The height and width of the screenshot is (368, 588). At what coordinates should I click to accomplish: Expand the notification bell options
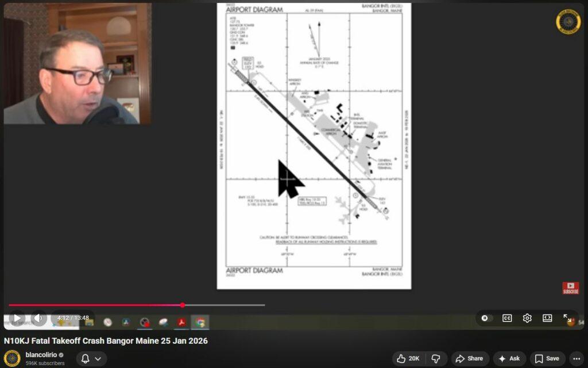click(91, 358)
